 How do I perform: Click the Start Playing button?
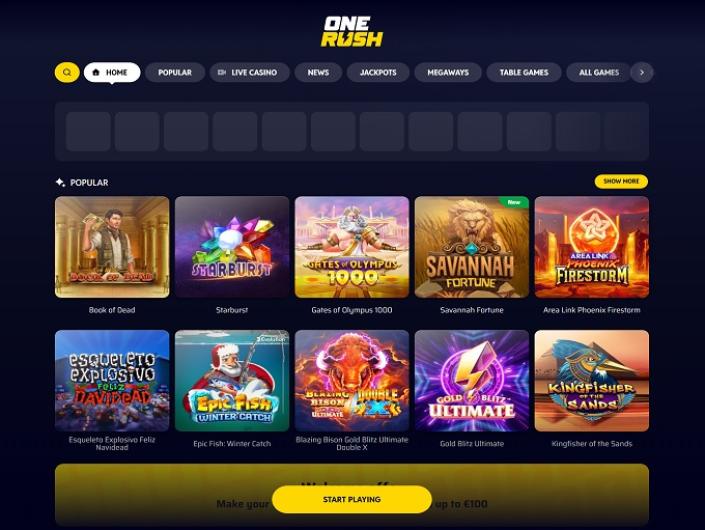pos(352,499)
